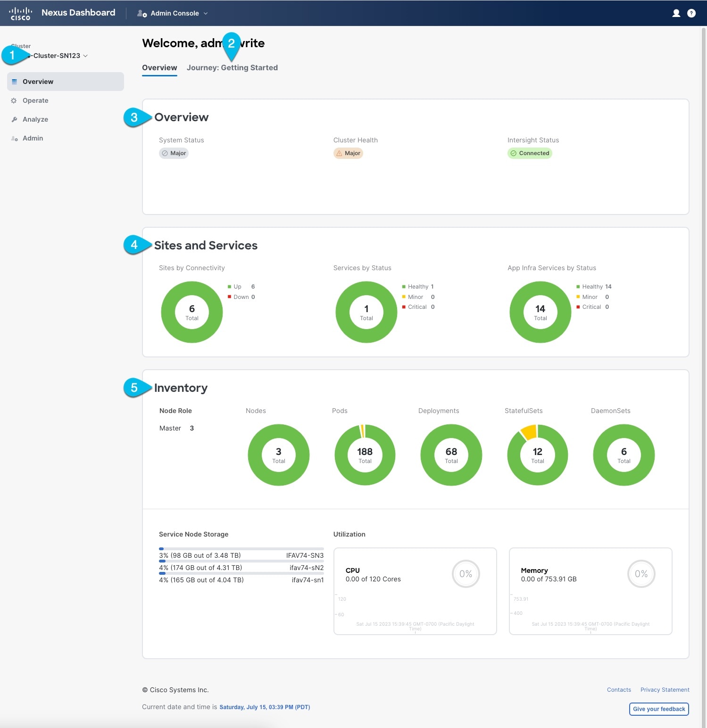This screenshot has height=728, width=707.
Task: Click the ifav74-sN2 storage progress bar
Action: pos(241,561)
